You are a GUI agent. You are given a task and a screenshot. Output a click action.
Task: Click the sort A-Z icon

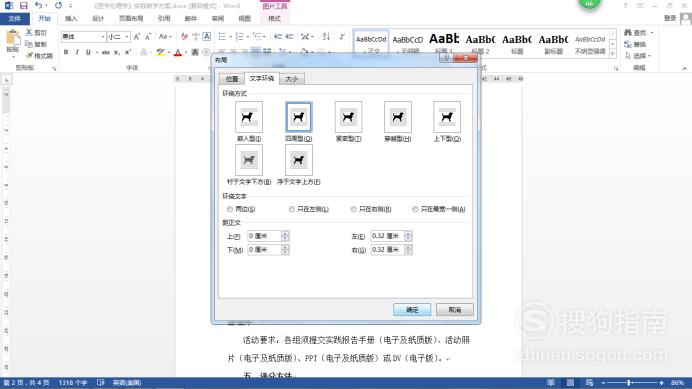click(x=326, y=37)
